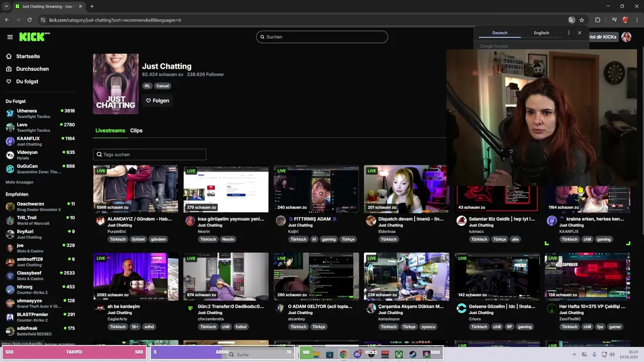The height and width of the screenshot is (362, 644).
Task: Open Startseite in the sidebar
Action: coord(28,56)
